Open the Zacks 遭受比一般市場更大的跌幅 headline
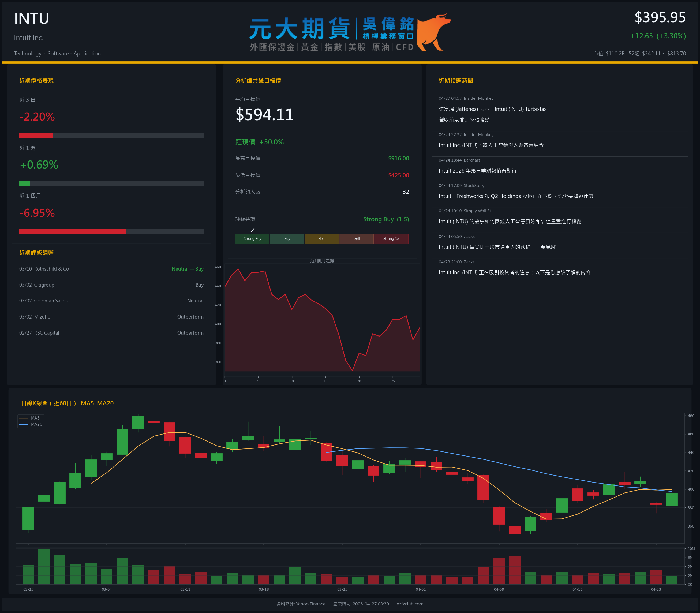This screenshot has height=613, width=700. click(497, 247)
